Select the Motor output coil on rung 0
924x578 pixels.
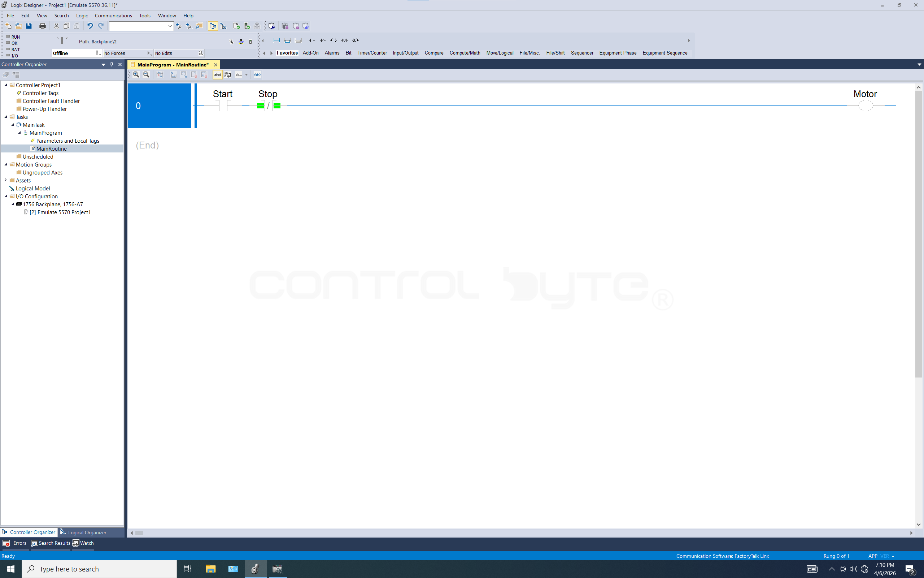pos(865,105)
